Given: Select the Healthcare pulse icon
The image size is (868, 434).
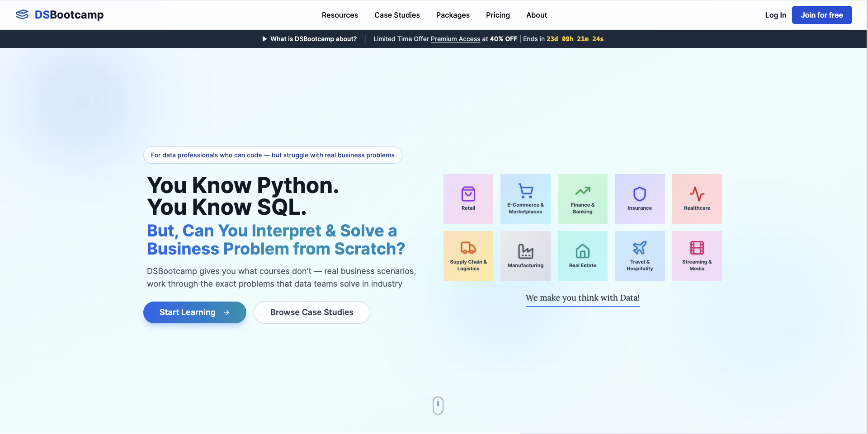Looking at the screenshot, I should pyautogui.click(x=697, y=194).
